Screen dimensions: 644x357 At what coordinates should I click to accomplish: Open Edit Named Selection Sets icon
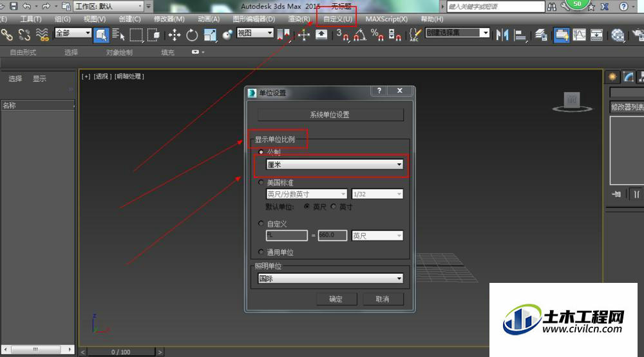415,35
